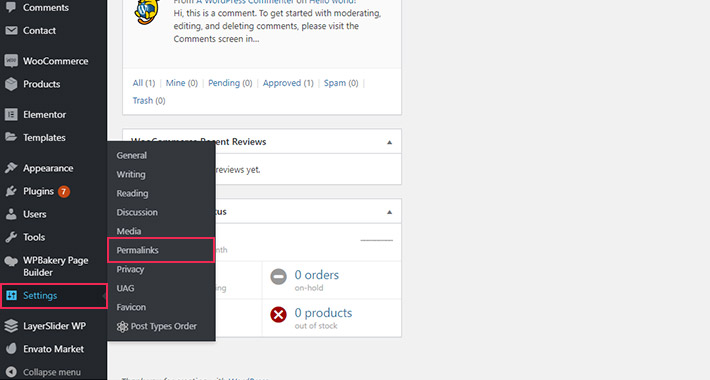Screen dimensions: 710x380
Task: Filter comments by Mine link
Action: point(175,83)
